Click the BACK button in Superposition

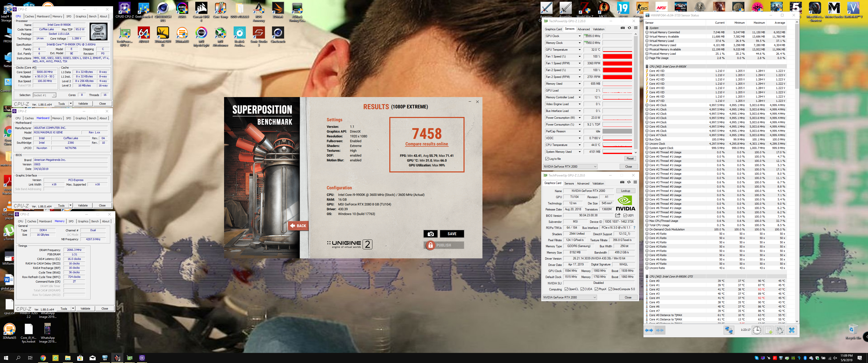pyautogui.click(x=298, y=226)
